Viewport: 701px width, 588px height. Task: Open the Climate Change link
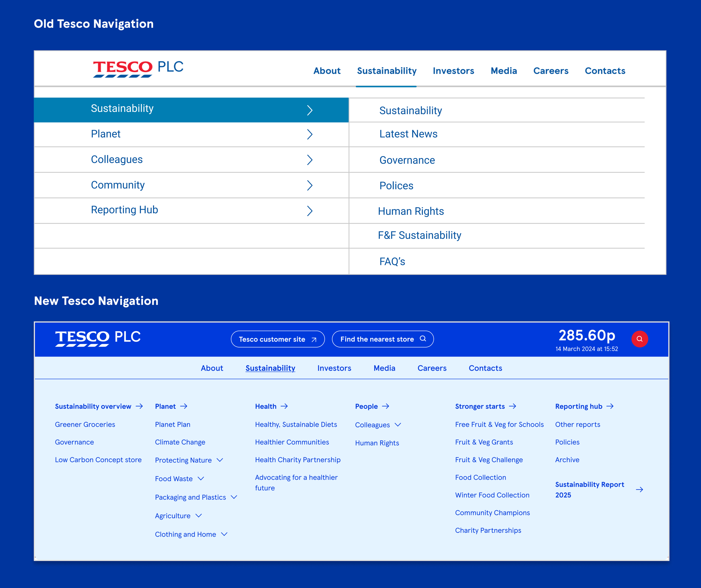click(x=180, y=442)
